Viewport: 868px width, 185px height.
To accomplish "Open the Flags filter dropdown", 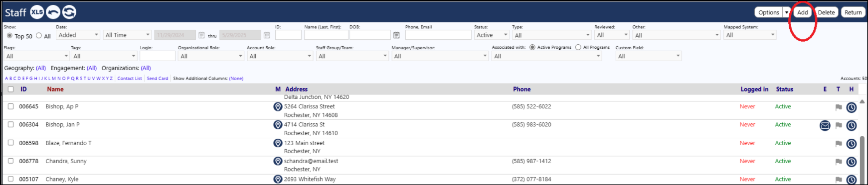I will (x=36, y=56).
